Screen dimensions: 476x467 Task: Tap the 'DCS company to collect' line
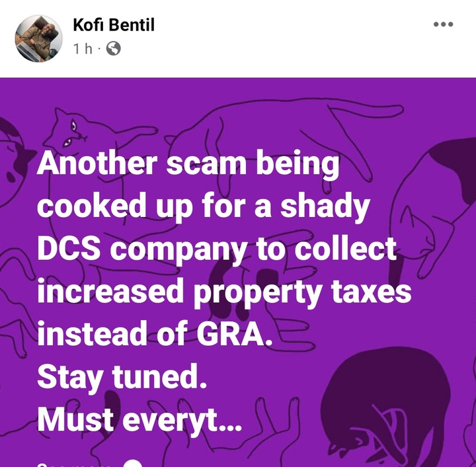[x=217, y=249]
